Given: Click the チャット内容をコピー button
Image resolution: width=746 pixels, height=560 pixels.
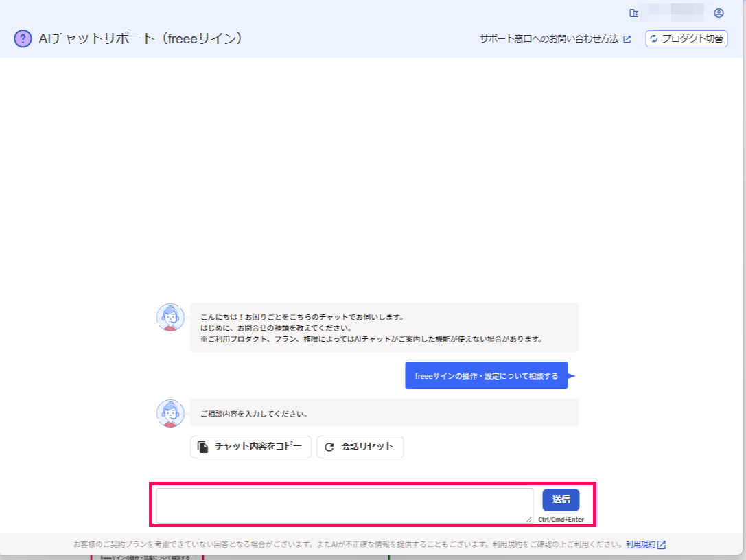Looking at the screenshot, I should tap(250, 447).
